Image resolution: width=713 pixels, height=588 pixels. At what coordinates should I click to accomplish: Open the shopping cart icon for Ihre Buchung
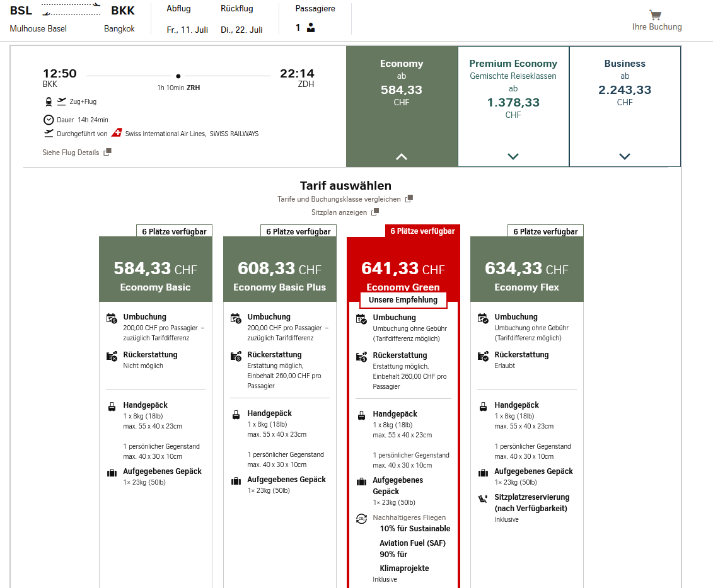pyautogui.click(x=656, y=14)
